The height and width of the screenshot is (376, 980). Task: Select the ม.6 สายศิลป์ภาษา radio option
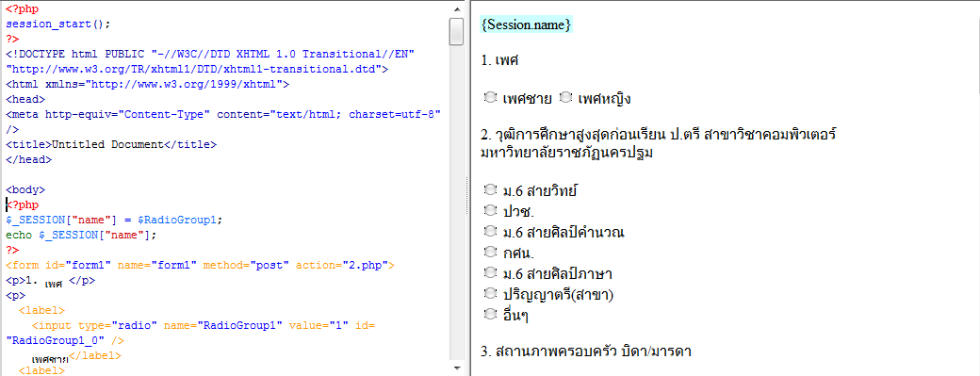491,273
